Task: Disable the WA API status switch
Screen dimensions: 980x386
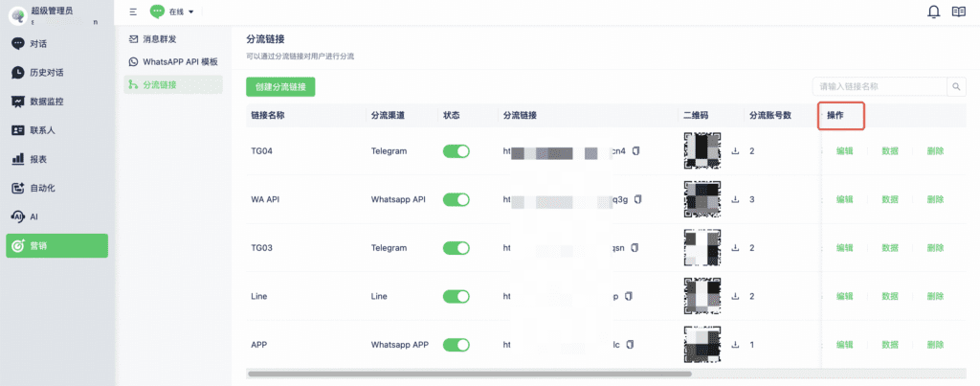Action: [x=457, y=199]
